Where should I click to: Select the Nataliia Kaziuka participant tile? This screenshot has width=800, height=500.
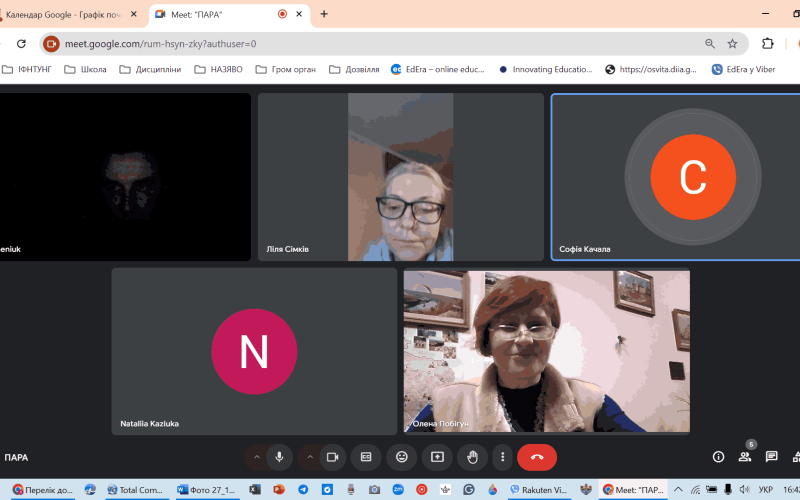(254, 352)
